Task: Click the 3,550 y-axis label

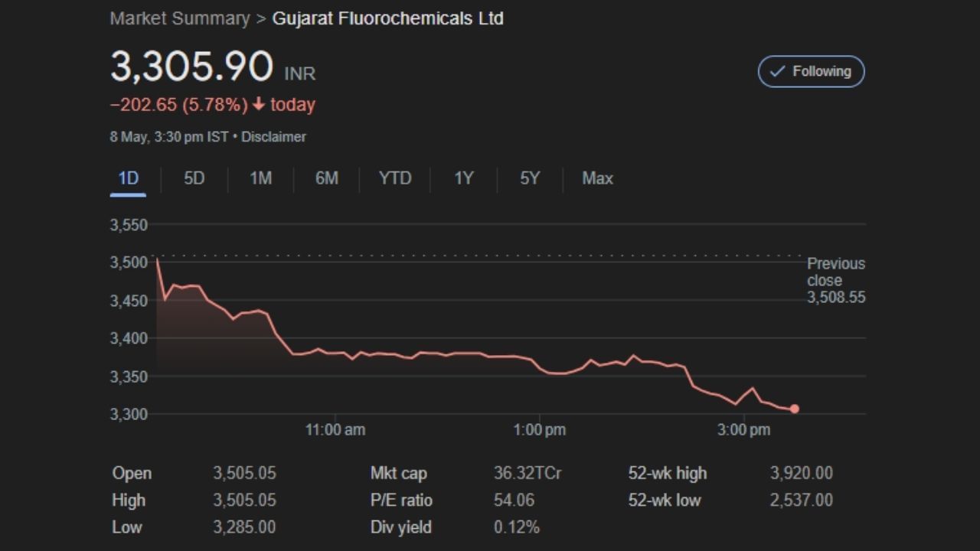Action: tap(129, 225)
